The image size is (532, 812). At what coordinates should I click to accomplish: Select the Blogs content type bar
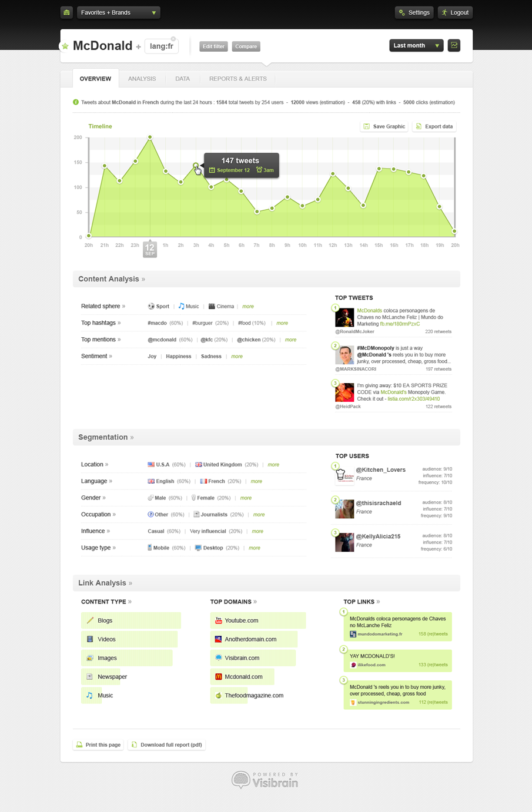point(131,620)
